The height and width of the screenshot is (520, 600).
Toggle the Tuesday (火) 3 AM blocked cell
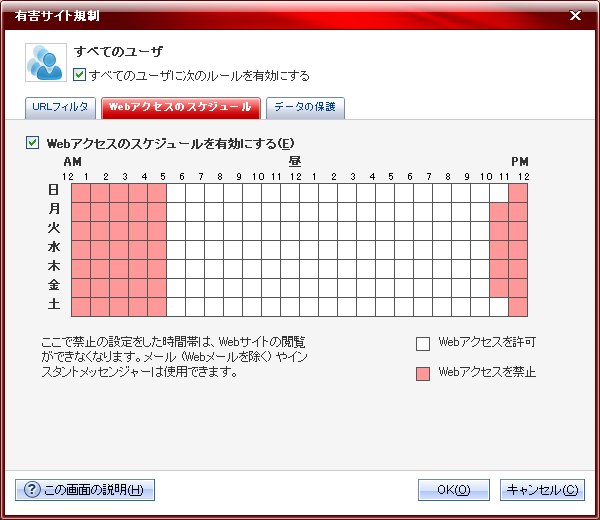tap(138, 231)
